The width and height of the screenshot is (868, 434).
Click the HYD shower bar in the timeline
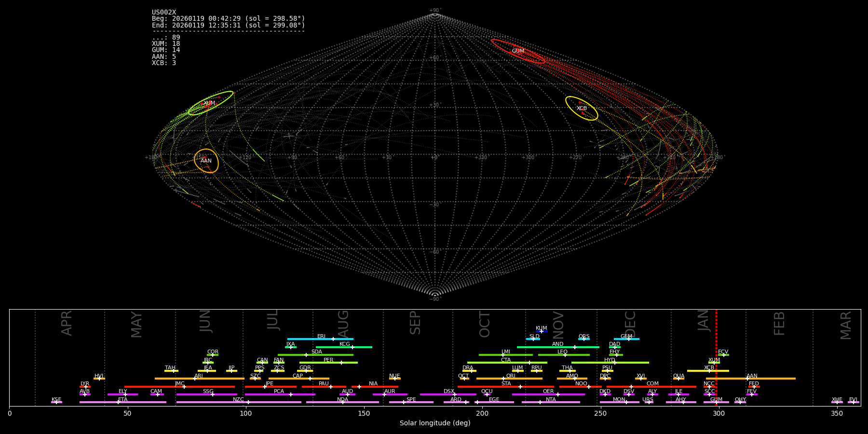610,363
